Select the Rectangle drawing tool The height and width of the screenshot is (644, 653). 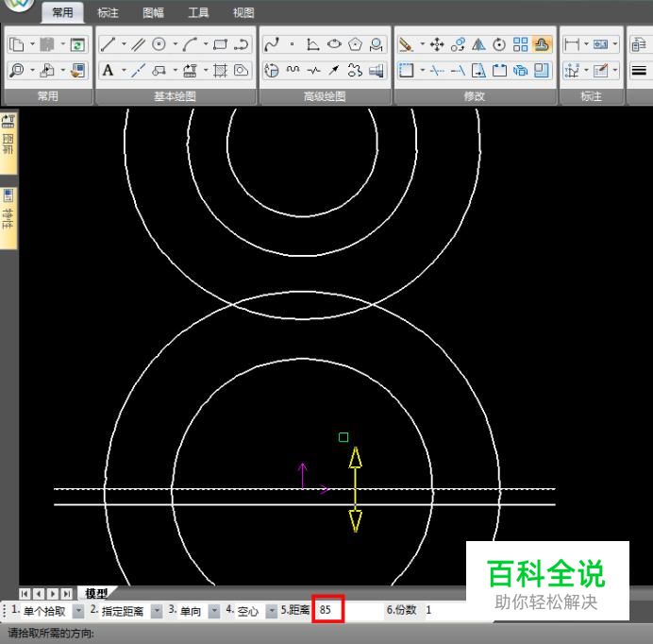pyautogui.click(x=221, y=44)
